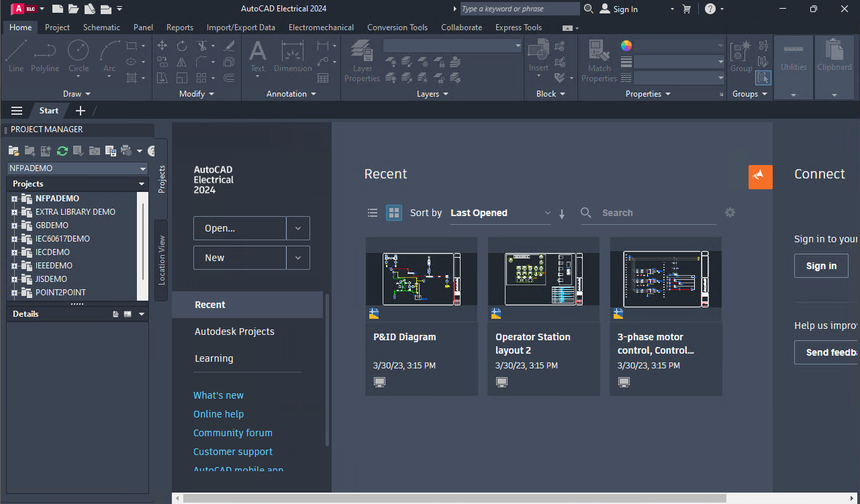
Task: Select the Circle tool in the Draw panel
Action: (x=79, y=55)
